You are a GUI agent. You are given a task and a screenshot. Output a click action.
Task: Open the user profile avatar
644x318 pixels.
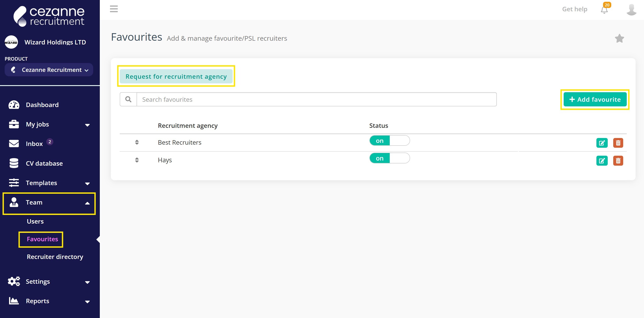[631, 10]
